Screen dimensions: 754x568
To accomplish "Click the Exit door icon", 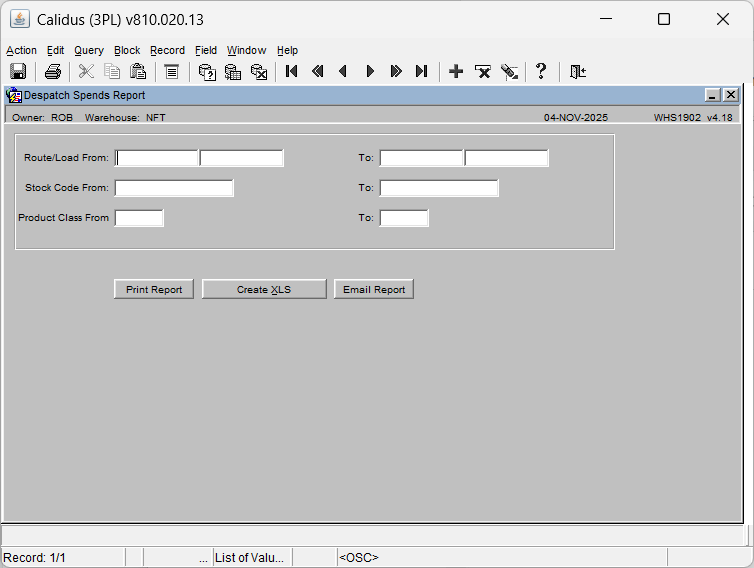I will tap(577, 71).
